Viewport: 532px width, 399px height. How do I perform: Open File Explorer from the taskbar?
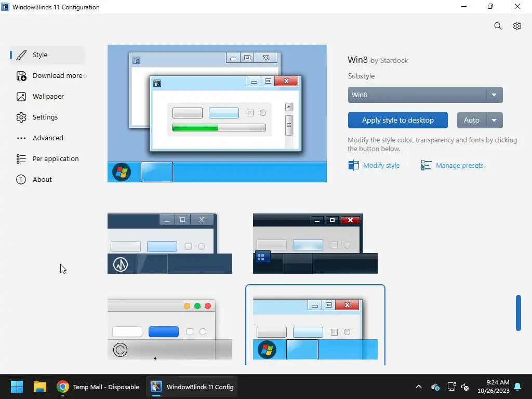39,387
